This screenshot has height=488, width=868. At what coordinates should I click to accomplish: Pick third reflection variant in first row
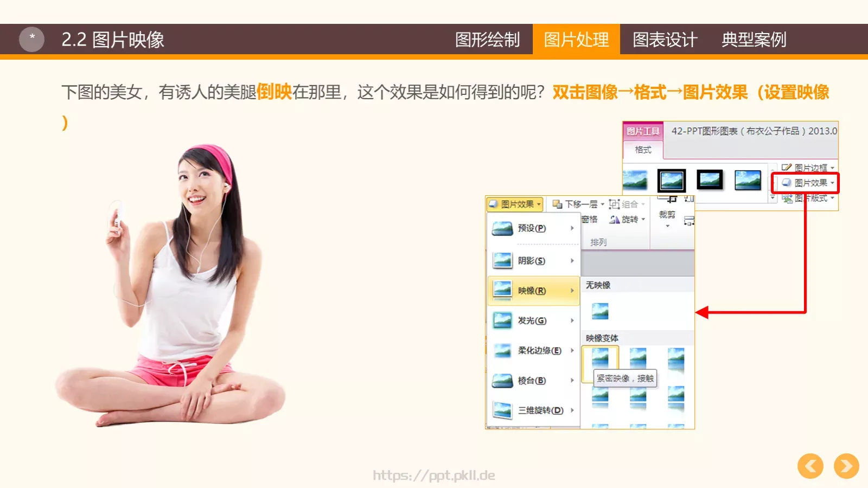point(676,359)
